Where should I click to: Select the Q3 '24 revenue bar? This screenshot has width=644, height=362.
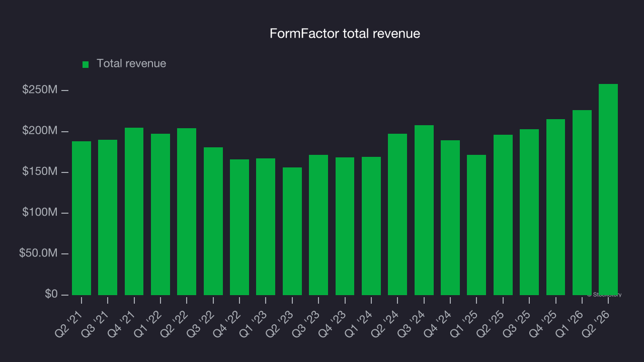pos(424,210)
